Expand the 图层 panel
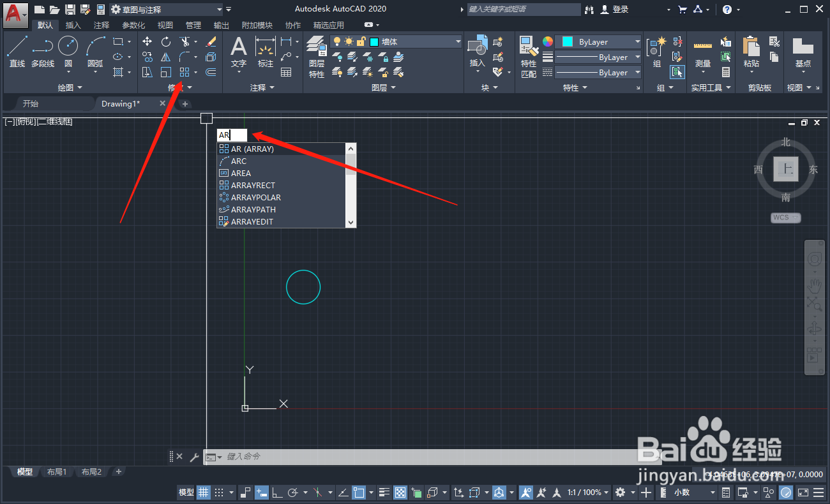830x504 pixels. pos(383,87)
